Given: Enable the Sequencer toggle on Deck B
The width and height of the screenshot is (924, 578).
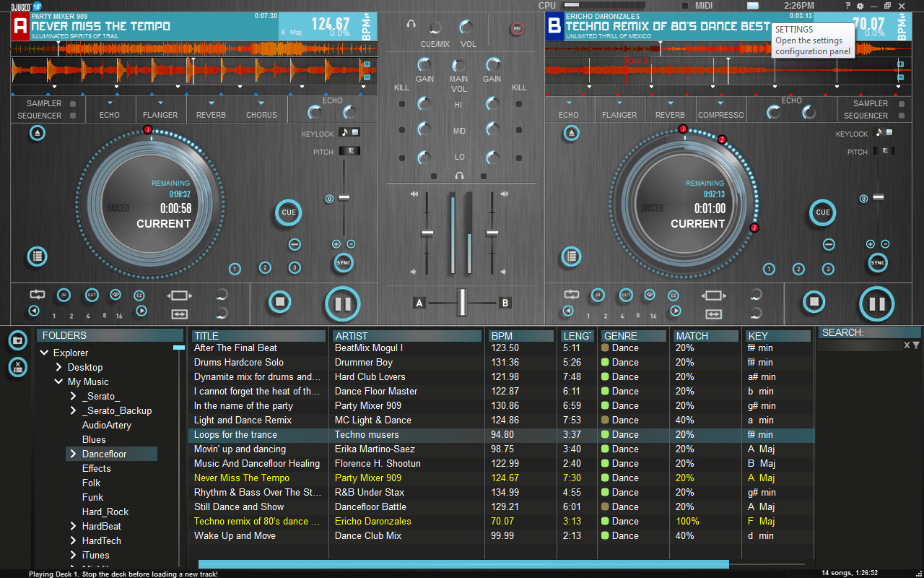Looking at the screenshot, I should (901, 116).
